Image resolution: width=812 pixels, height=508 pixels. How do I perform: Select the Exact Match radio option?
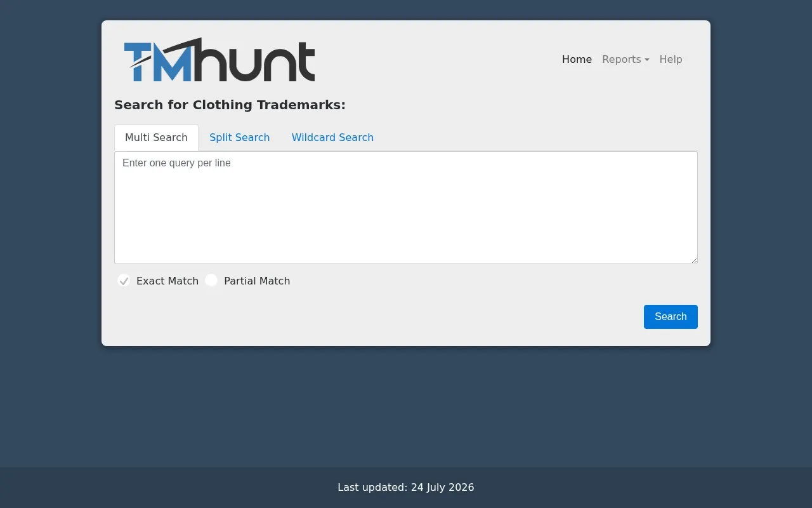tap(124, 281)
